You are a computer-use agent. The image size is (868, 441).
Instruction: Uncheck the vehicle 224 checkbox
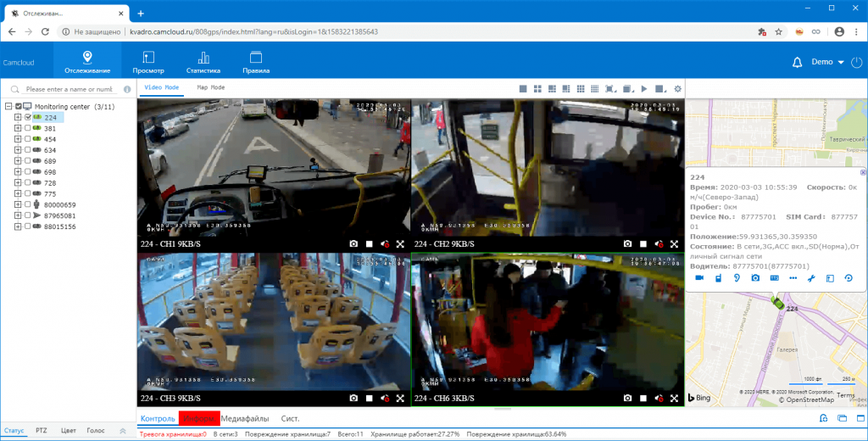[28, 117]
